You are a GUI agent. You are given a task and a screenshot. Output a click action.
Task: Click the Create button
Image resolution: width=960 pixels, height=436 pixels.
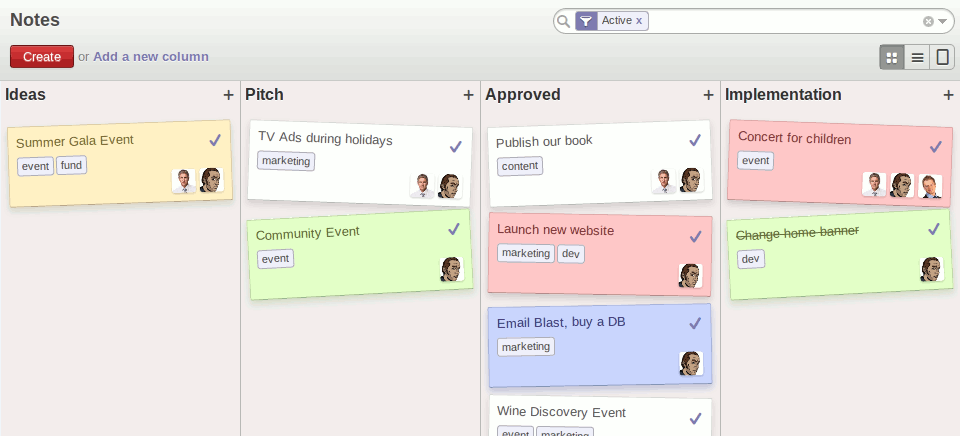(x=42, y=57)
